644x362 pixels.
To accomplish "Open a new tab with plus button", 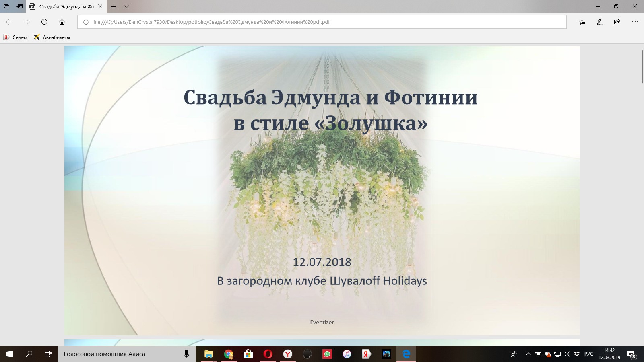I will point(114,6).
